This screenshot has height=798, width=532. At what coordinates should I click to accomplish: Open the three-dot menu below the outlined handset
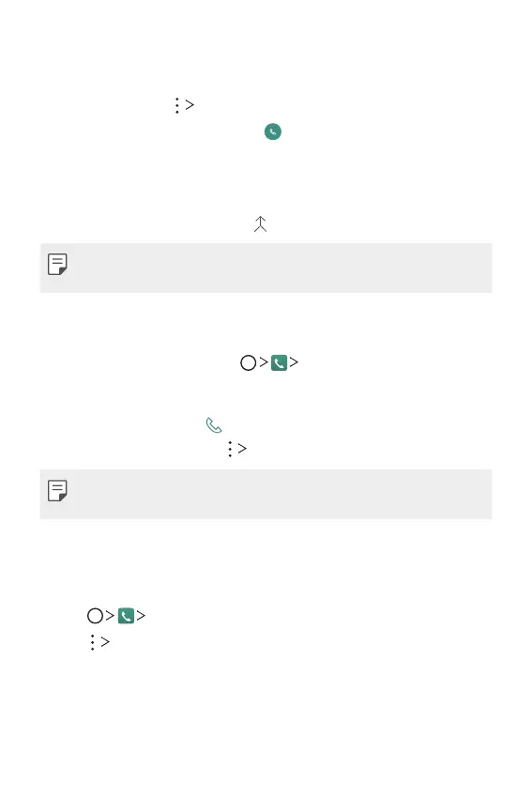[230, 449]
